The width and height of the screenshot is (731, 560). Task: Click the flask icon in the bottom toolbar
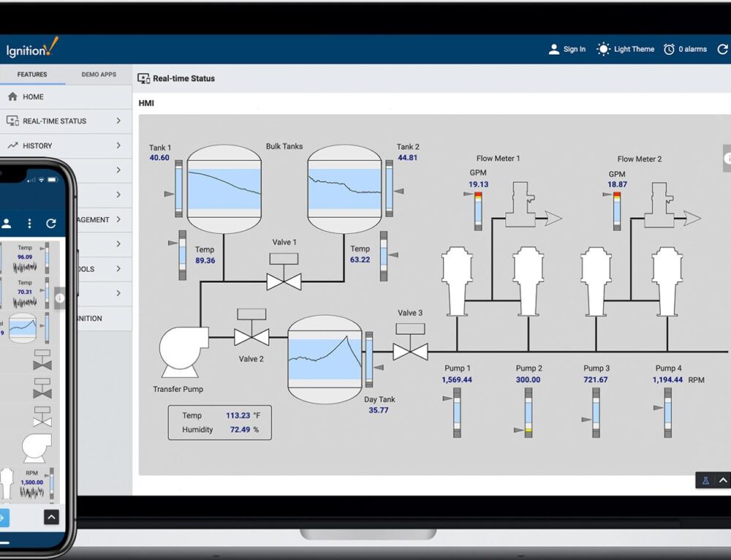pyautogui.click(x=705, y=480)
